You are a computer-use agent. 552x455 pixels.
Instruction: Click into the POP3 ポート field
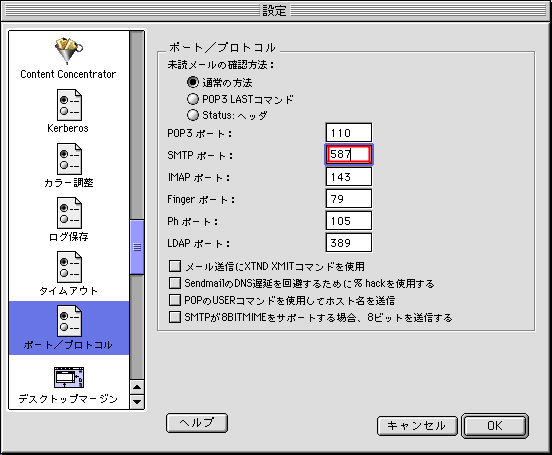pos(349,133)
